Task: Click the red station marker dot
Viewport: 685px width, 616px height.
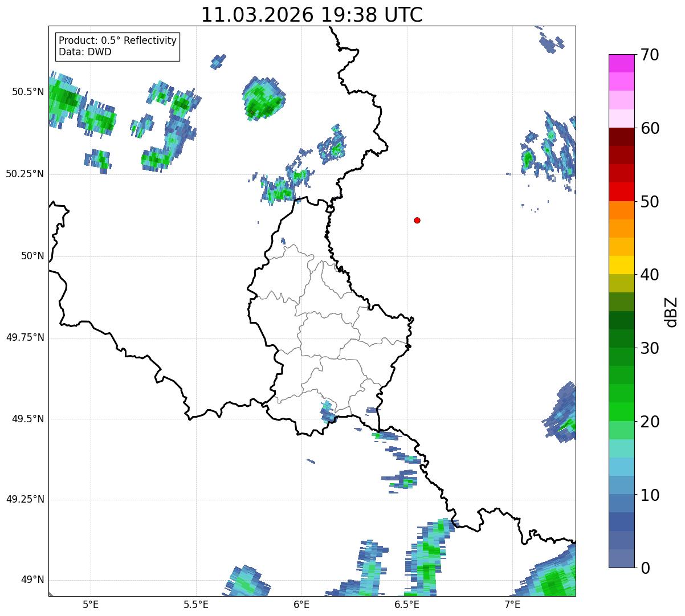Action: [417, 220]
